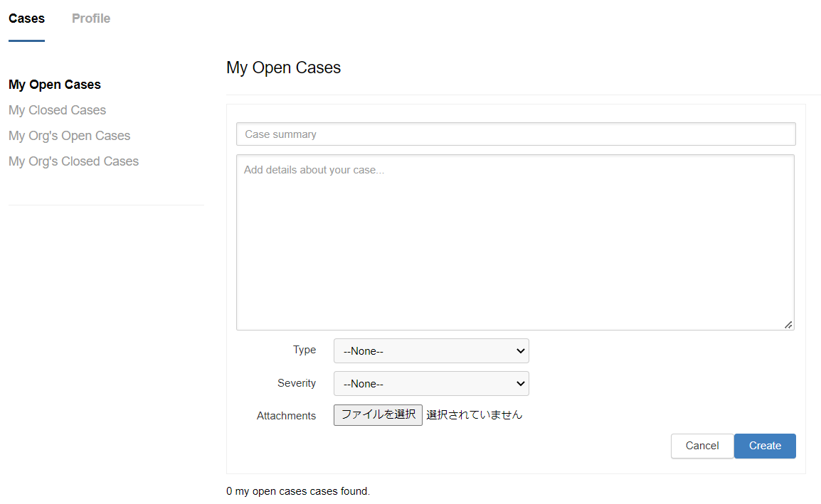Image resolution: width=821 pixels, height=504 pixels.
Task: View My Org's Open Cases
Action: 69,136
